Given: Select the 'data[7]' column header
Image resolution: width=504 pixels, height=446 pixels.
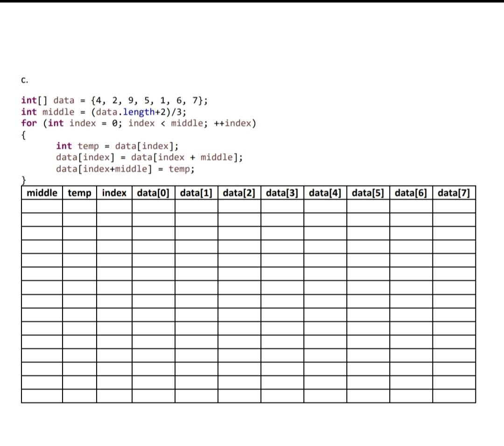Looking at the screenshot, I should tap(453, 193).
